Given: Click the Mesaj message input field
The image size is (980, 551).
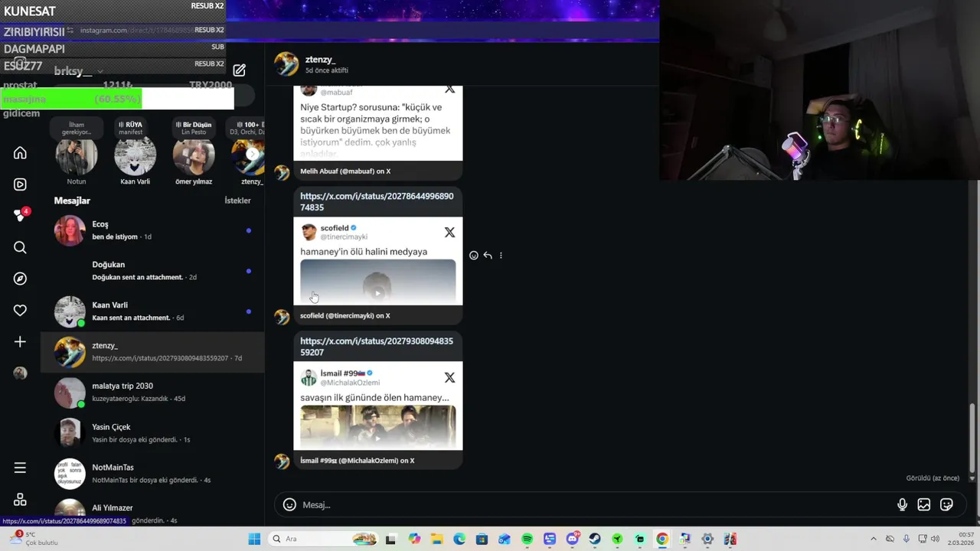Looking at the screenshot, I should coord(597,504).
